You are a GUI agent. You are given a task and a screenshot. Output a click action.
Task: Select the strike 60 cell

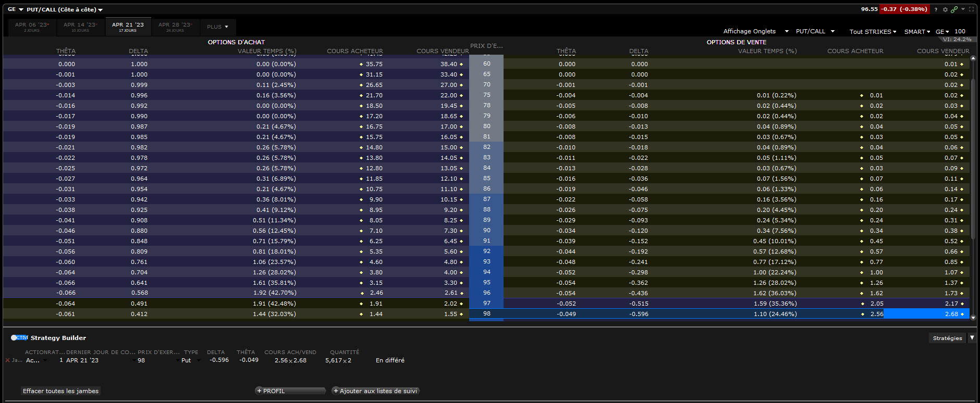(486, 64)
